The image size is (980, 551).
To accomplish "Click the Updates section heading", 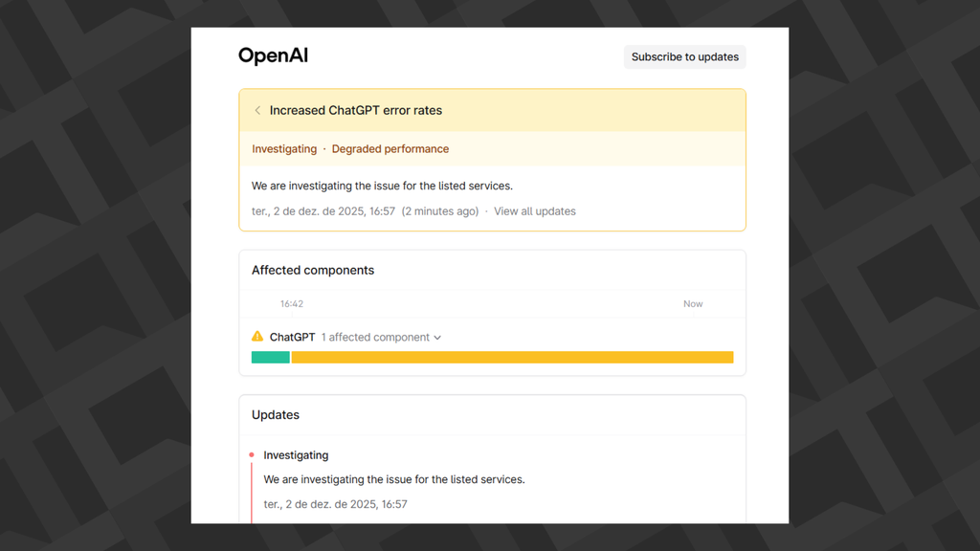I will 276,415.
